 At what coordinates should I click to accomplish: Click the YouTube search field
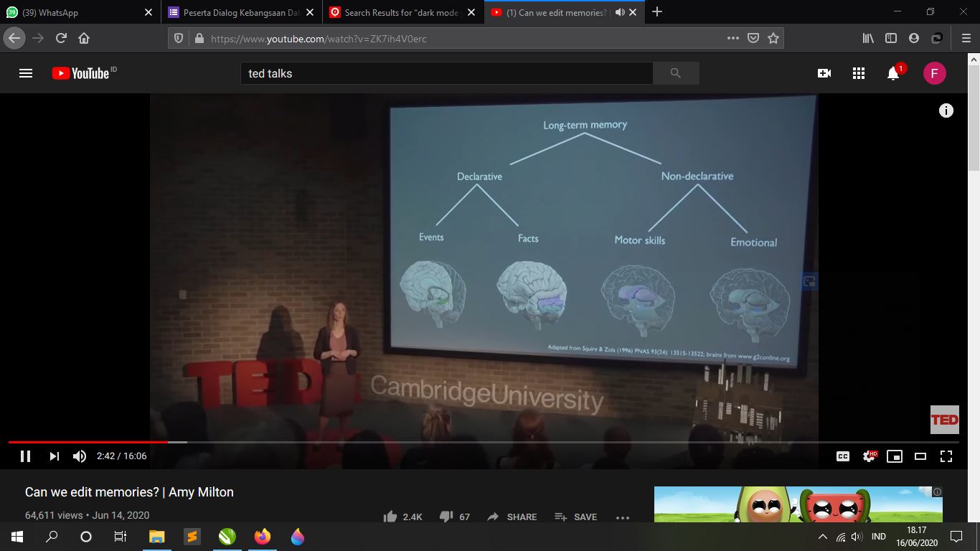click(x=446, y=73)
